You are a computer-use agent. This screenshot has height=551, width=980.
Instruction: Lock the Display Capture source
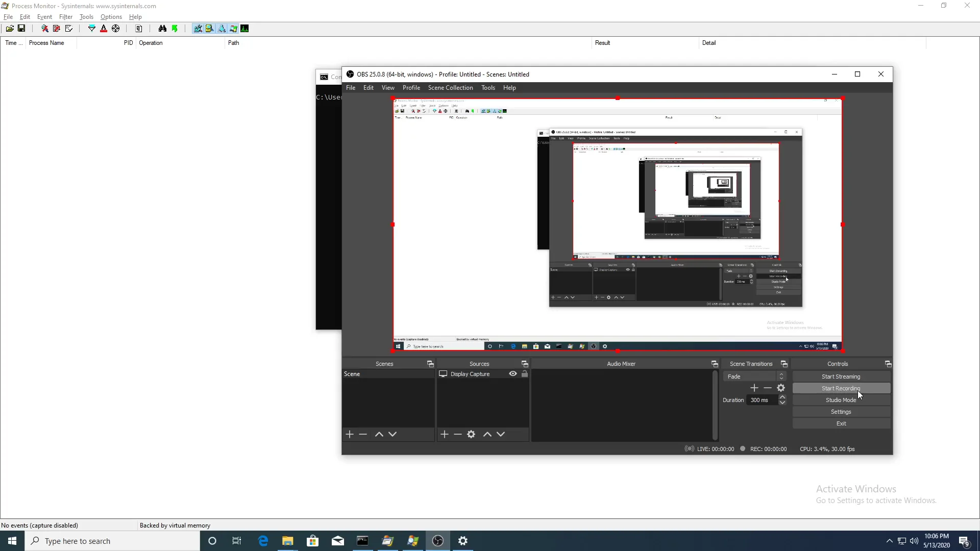click(524, 374)
